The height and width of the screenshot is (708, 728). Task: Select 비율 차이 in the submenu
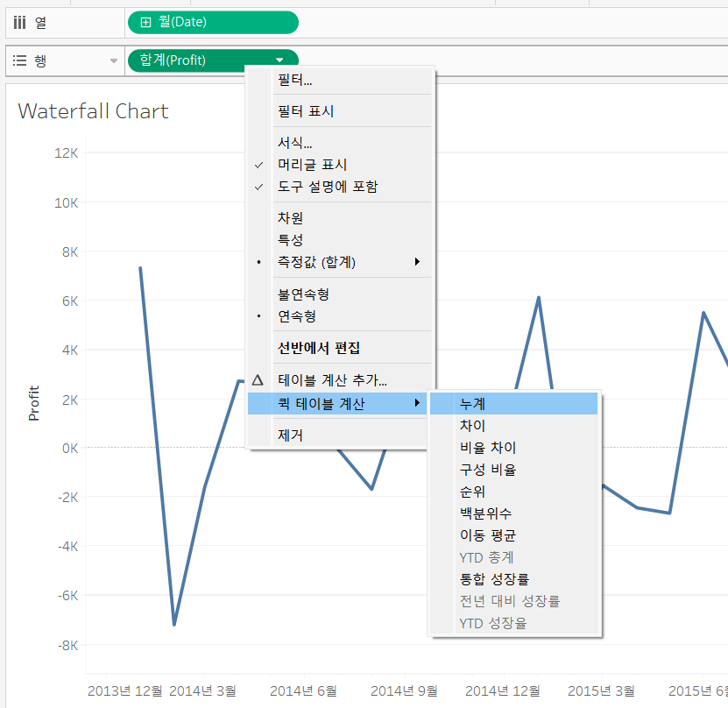pos(513,448)
